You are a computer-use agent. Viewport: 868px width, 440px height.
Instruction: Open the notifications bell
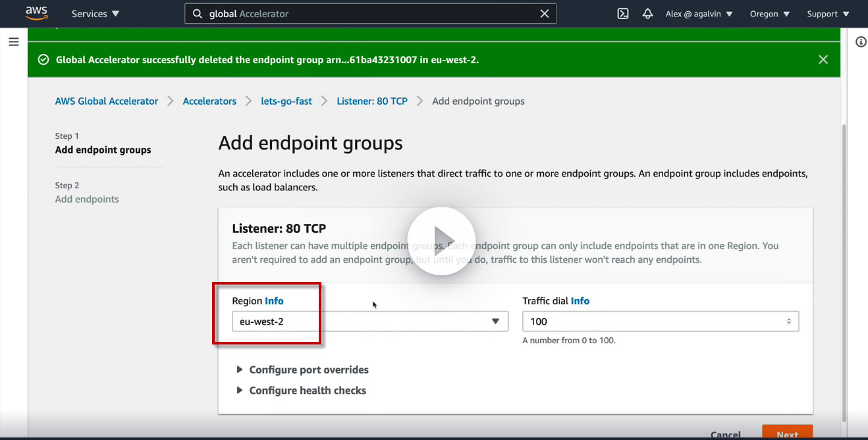point(648,14)
